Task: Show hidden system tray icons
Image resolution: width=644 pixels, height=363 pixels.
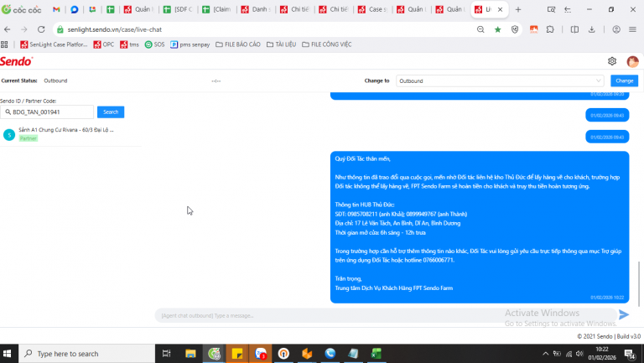Action: pos(545,354)
